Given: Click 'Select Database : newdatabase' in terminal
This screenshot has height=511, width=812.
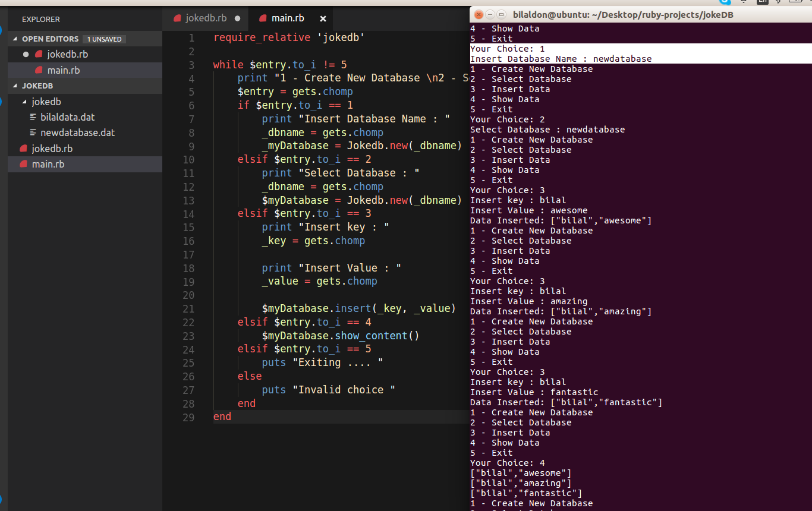Looking at the screenshot, I should 547,130.
